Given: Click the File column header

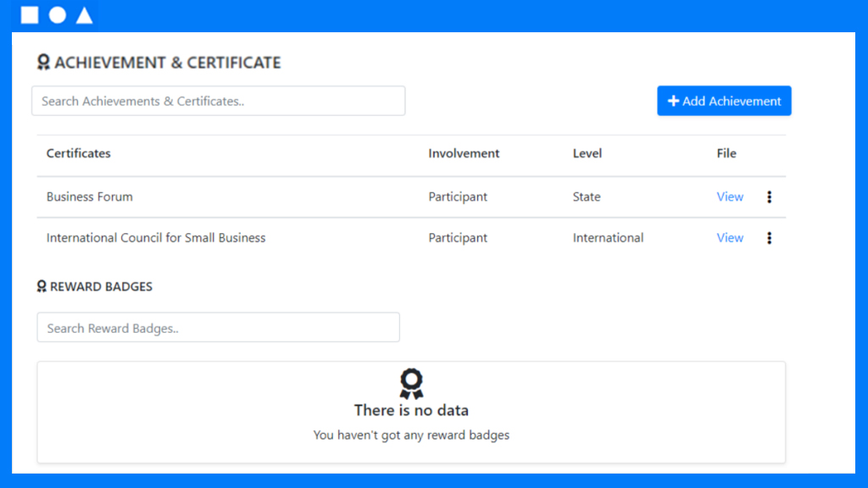Looking at the screenshot, I should tap(726, 153).
